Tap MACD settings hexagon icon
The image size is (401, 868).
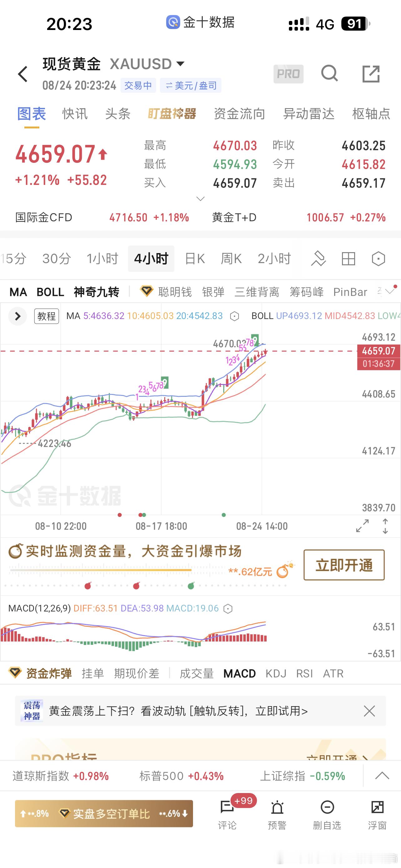[x=228, y=609]
